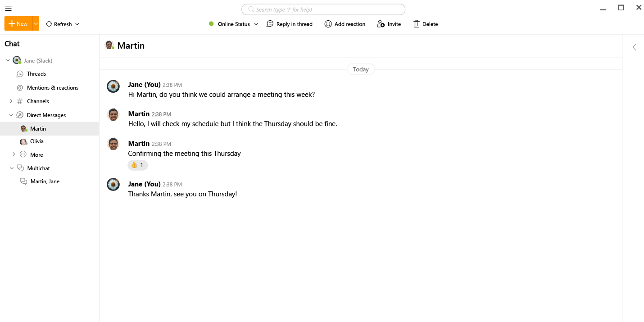Open the New button dropdown arrow

coord(36,24)
